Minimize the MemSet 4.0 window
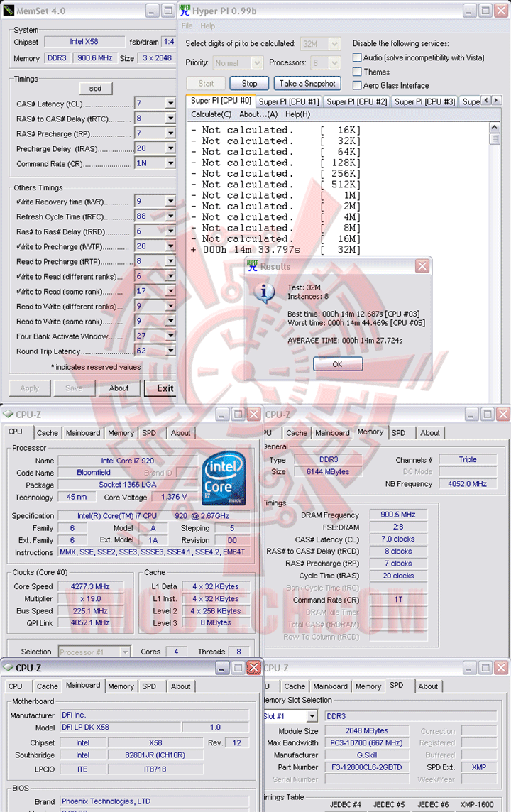 (152, 11)
